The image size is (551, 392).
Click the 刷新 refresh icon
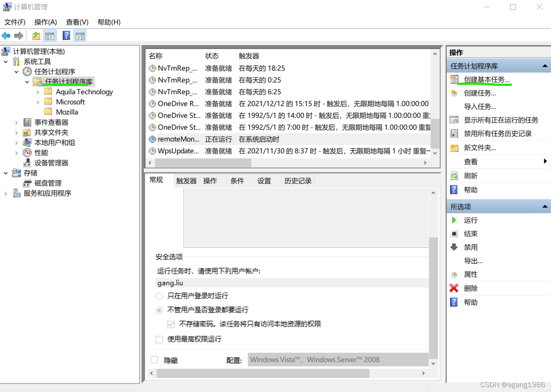[x=454, y=176]
